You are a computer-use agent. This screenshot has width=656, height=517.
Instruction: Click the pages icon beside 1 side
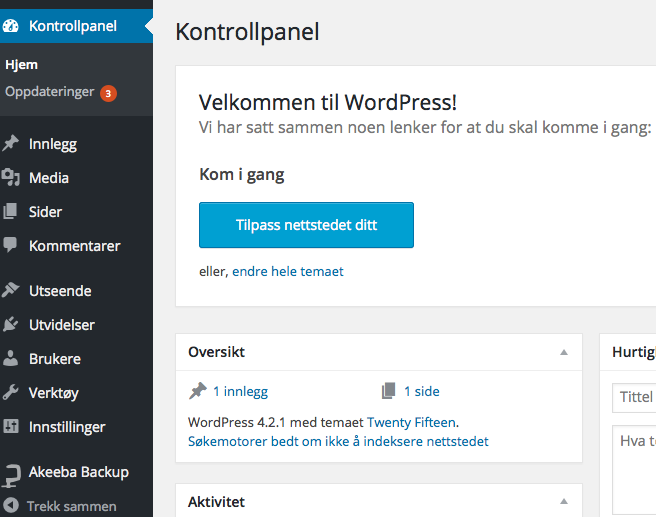[x=388, y=391]
